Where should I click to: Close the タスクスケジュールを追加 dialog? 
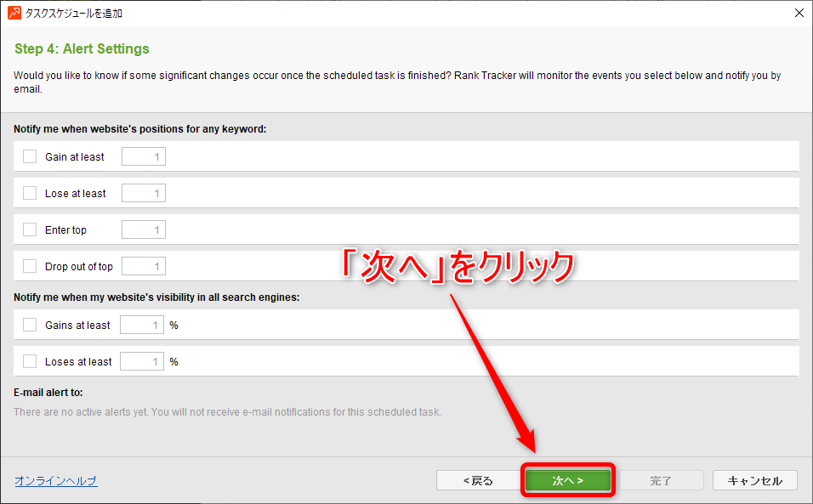point(799,13)
